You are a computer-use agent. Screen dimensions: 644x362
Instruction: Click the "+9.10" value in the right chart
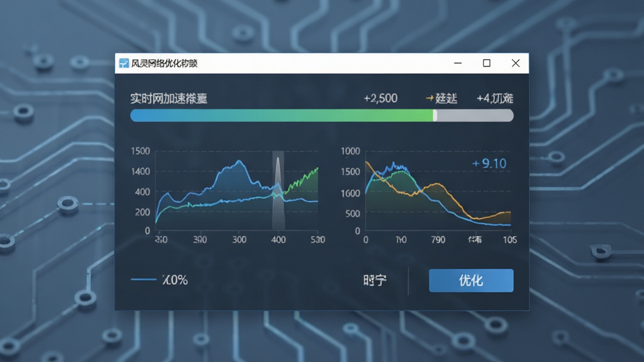tap(489, 164)
